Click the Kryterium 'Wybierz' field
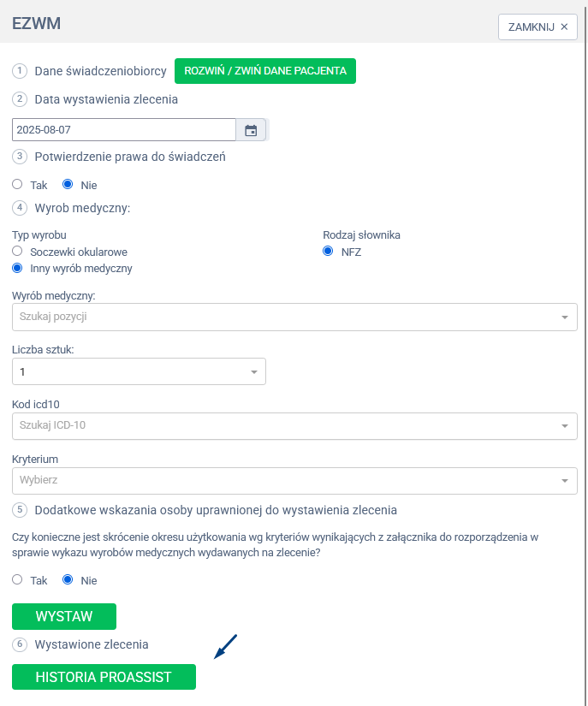The width and height of the screenshot is (588, 706). pos(282,481)
